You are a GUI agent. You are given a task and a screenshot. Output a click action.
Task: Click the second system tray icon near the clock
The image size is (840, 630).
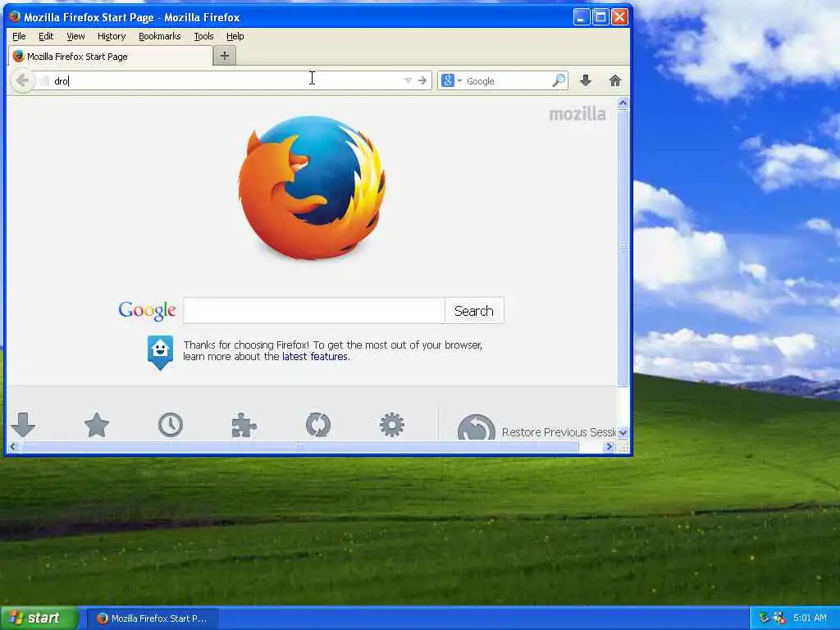779,619
